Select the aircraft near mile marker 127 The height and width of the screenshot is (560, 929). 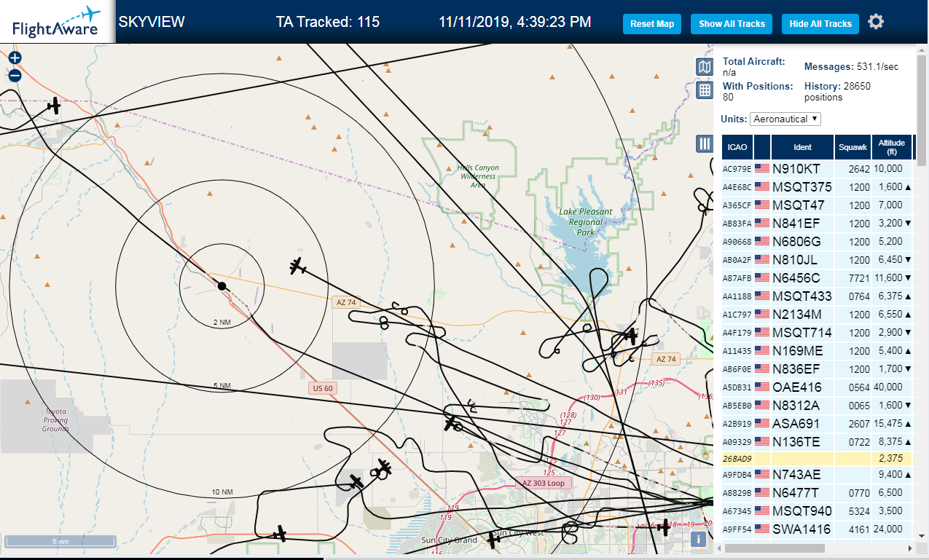[x=452, y=422]
